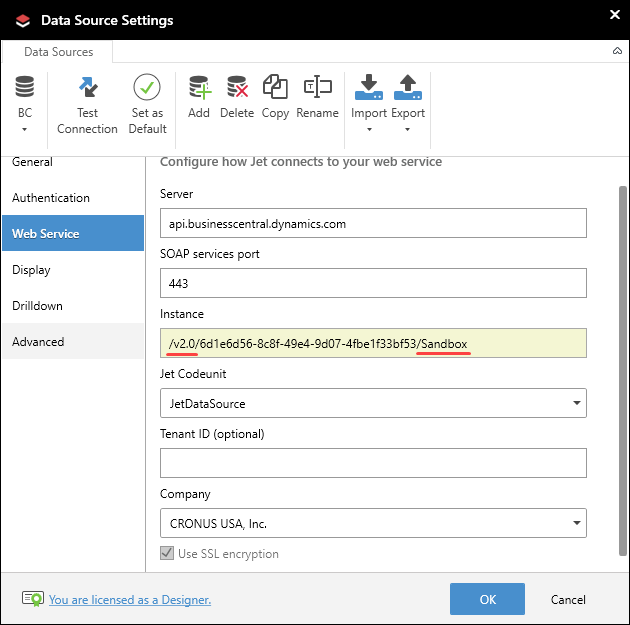630x625 pixels.
Task: Click the Instance text field
Action: (x=373, y=343)
